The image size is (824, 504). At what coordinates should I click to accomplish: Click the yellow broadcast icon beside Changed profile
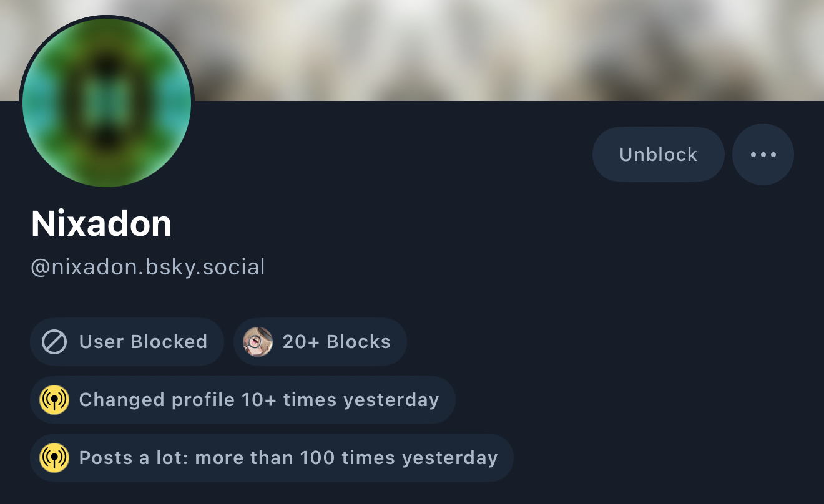(54, 400)
